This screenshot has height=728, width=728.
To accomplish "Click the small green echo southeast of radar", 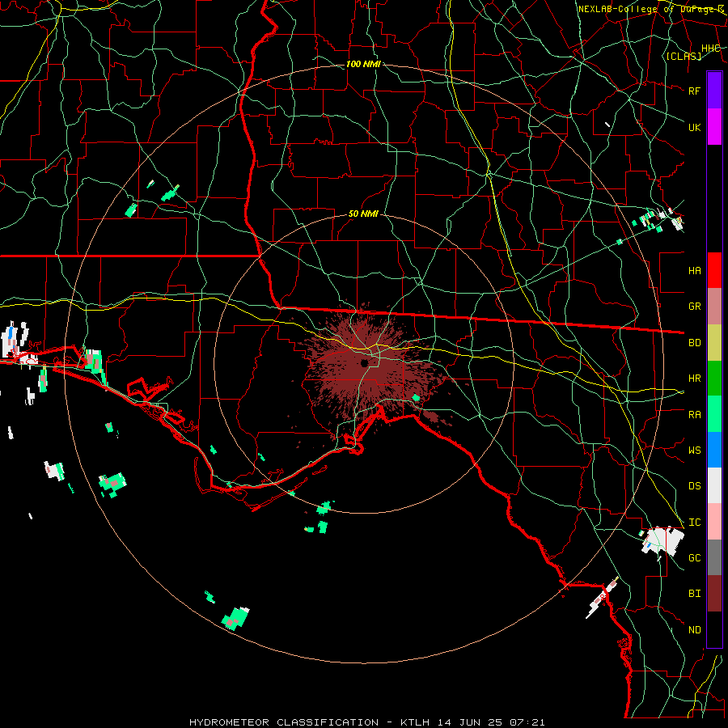I will [416, 397].
